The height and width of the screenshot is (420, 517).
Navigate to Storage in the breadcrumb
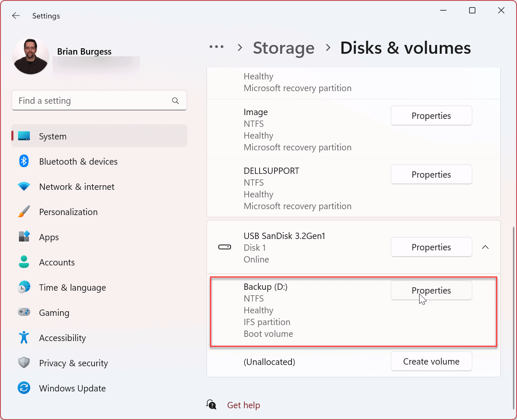click(x=283, y=48)
